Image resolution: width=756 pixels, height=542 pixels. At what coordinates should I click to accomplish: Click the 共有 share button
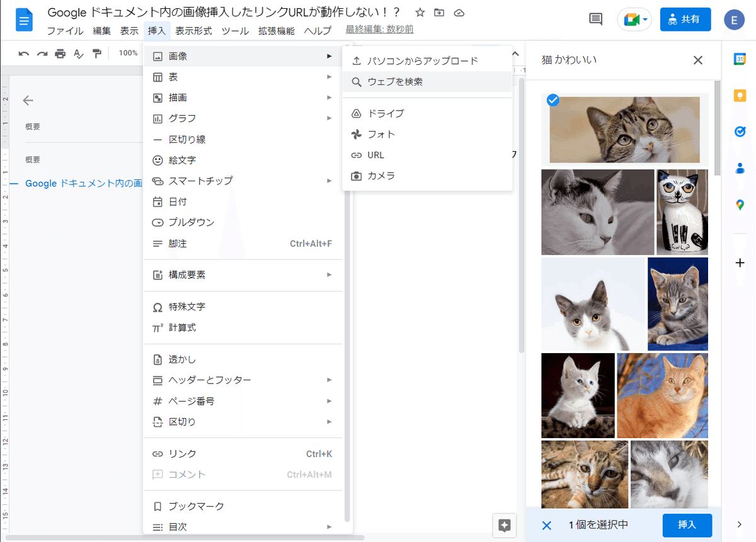click(x=685, y=20)
